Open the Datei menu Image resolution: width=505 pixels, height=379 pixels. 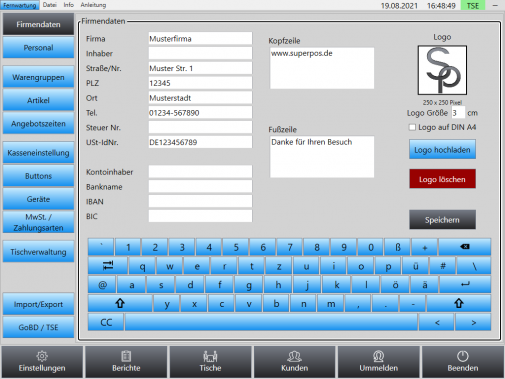[x=50, y=5]
